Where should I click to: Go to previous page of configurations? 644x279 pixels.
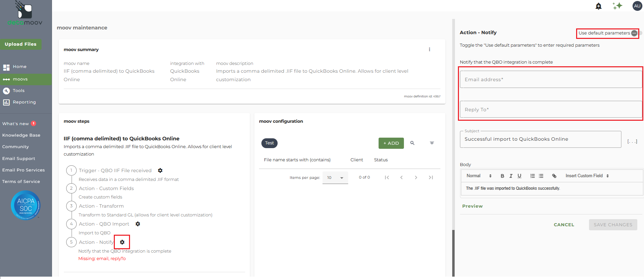tap(402, 178)
